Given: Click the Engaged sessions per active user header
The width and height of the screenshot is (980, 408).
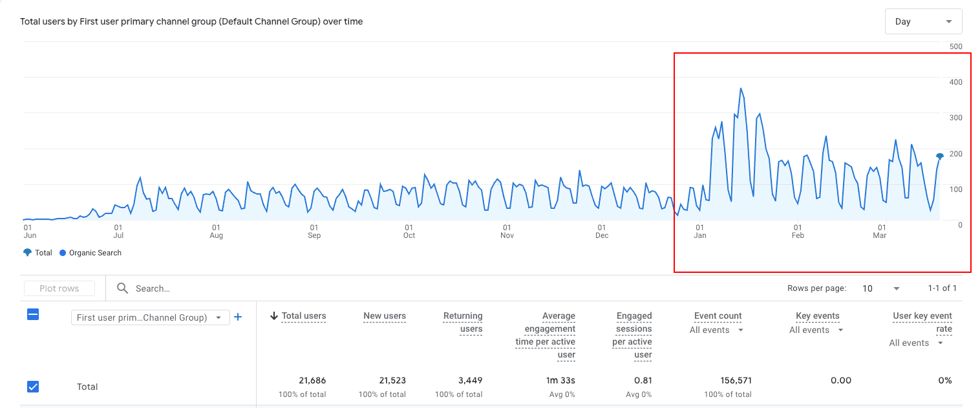Looking at the screenshot, I should (x=634, y=330).
